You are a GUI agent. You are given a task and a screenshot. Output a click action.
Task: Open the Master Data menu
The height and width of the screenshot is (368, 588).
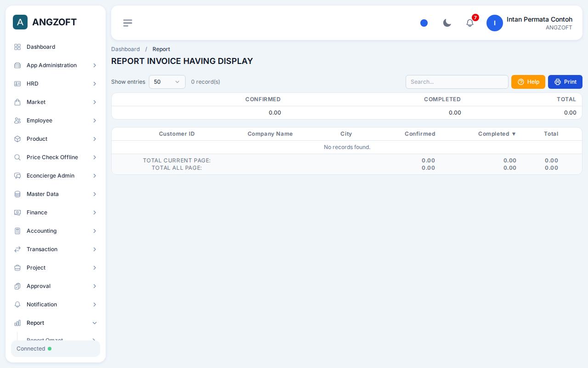[56, 194]
